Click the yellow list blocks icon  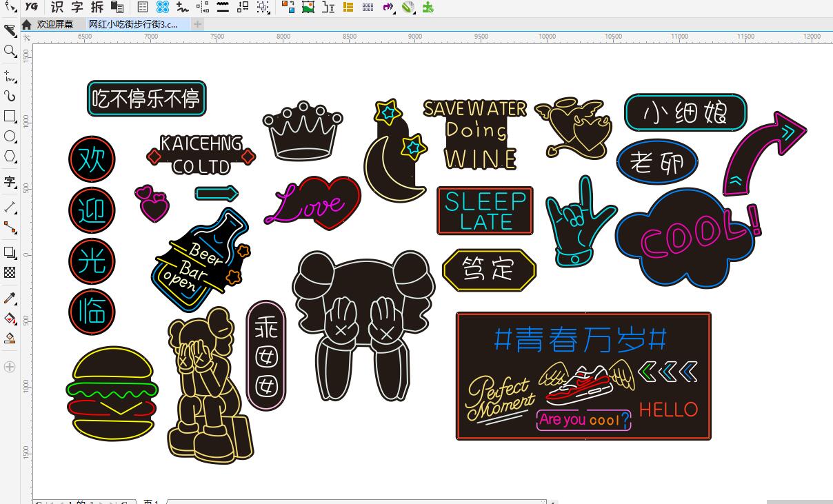(x=348, y=7)
